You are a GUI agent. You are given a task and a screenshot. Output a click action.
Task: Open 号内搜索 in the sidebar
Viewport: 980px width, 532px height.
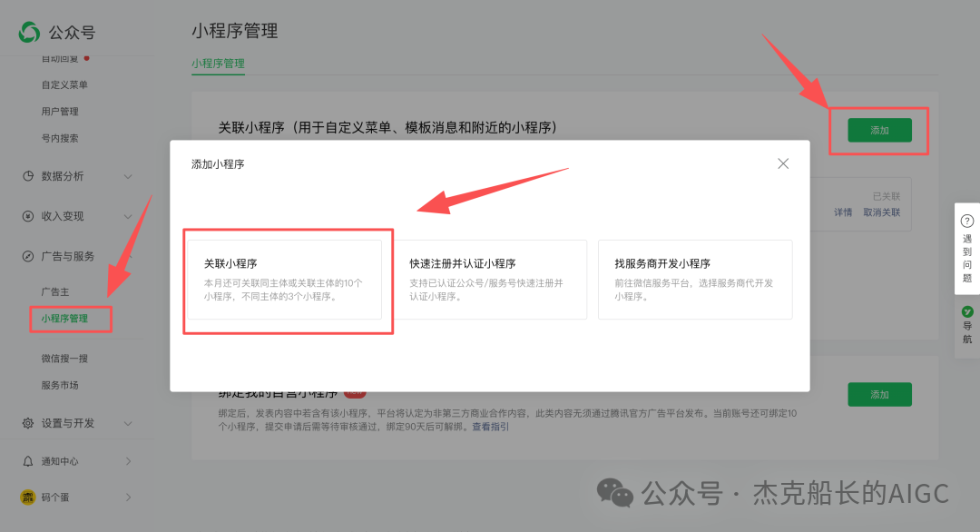[60, 138]
